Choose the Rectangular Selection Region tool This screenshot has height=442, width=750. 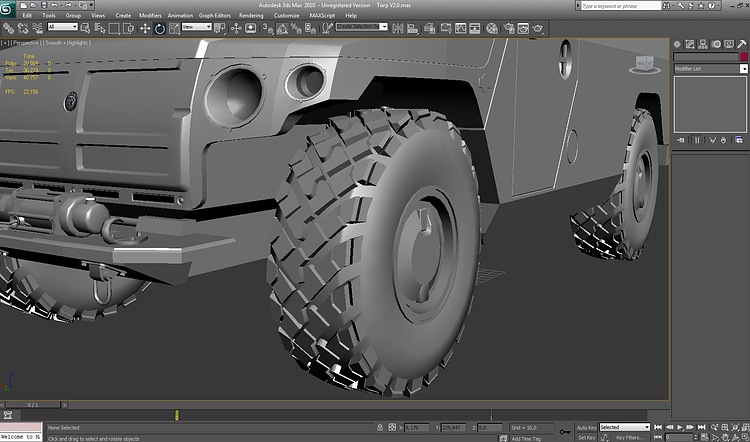[x=114, y=29]
